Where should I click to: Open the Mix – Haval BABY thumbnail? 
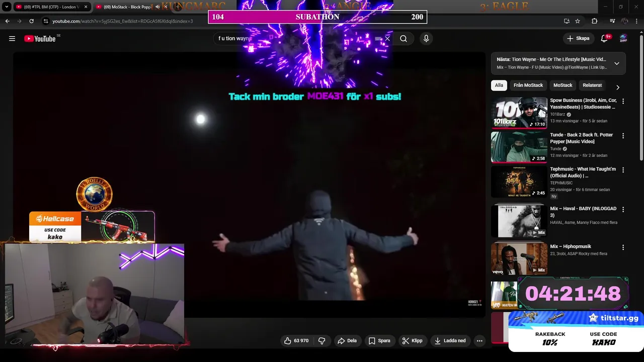click(519, 221)
